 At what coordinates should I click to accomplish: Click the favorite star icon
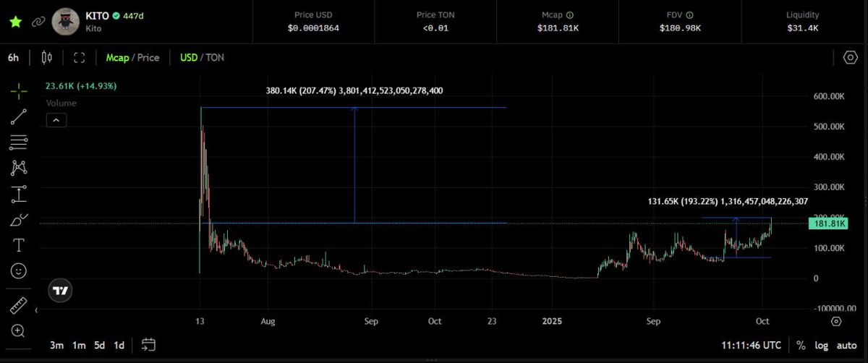click(14, 21)
